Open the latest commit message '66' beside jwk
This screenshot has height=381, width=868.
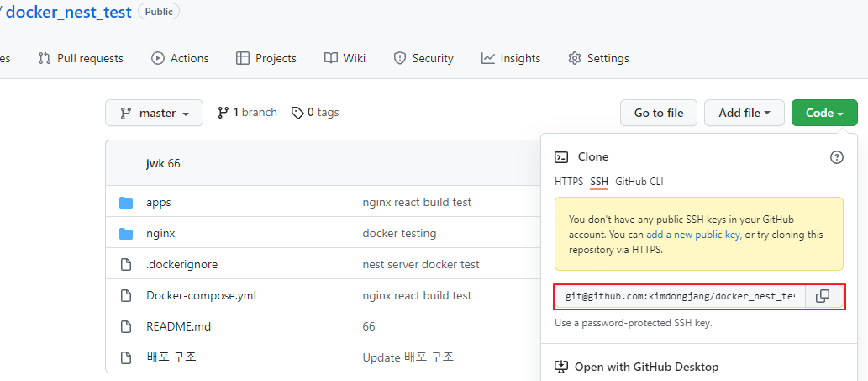coord(174,163)
